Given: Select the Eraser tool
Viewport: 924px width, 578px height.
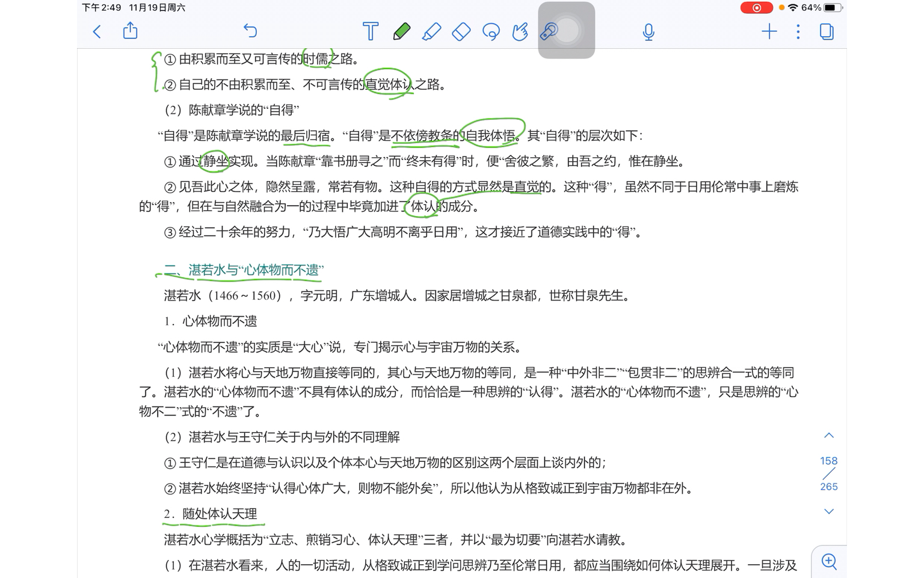Looking at the screenshot, I should (461, 31).
